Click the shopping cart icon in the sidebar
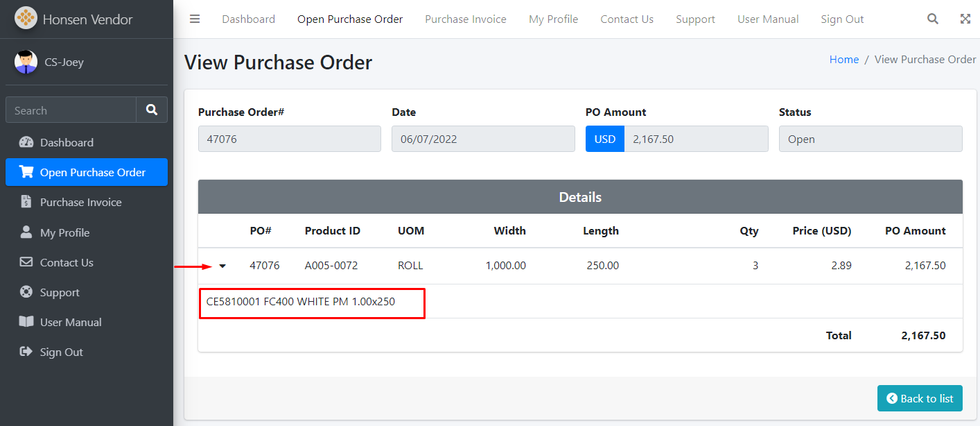This screenshot has height=426, width=980. [x=26, y=172]
